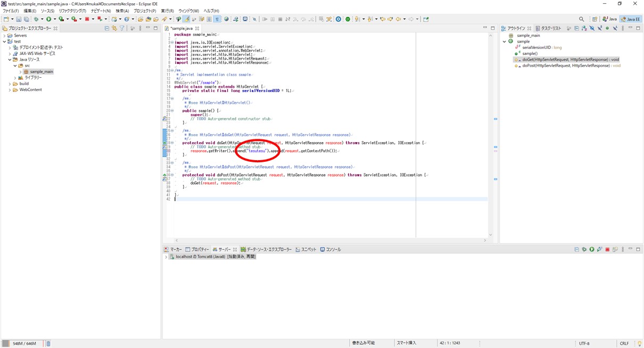Viewport: 644px width, 348px height.
Task: Switch to the Java perspective
Action: point(610,19)
